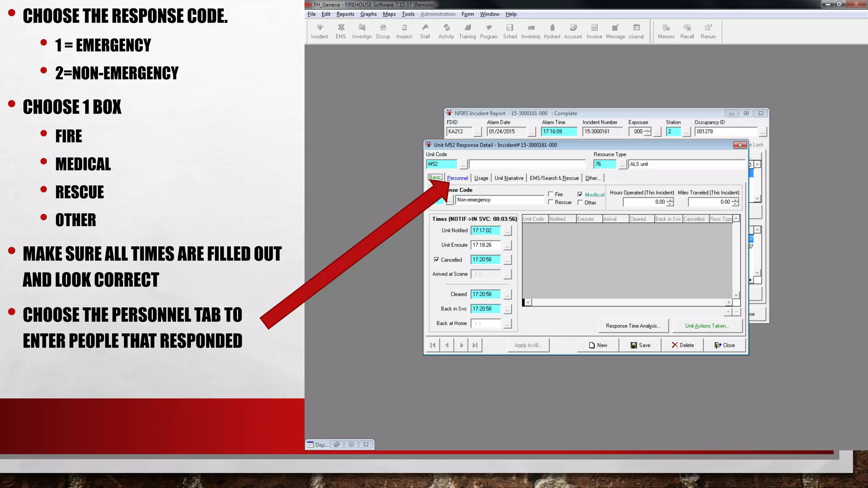This screenshot has width=868, height=488.
Task: Click the EMS toolbar icon
Action: point(341,31)
